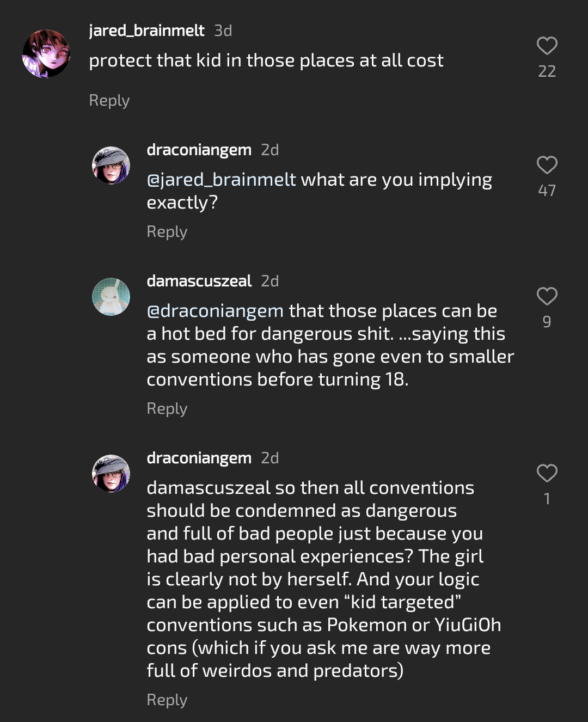Open draconiangem username on first reply
This screenshot has height=722, width=588.
coord(199,150)
